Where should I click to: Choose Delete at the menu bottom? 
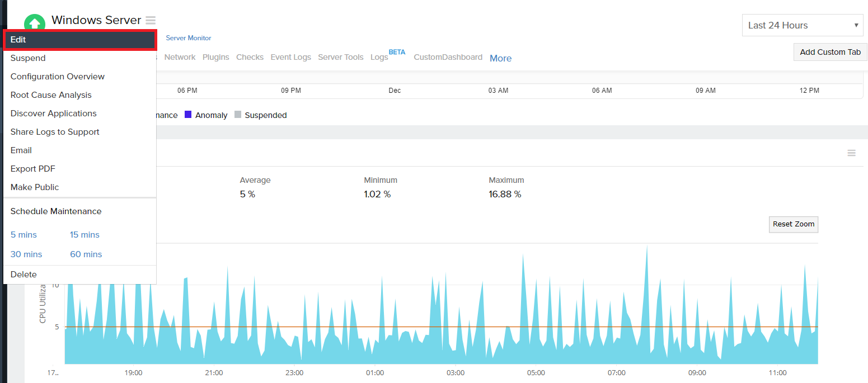(24, 275)
